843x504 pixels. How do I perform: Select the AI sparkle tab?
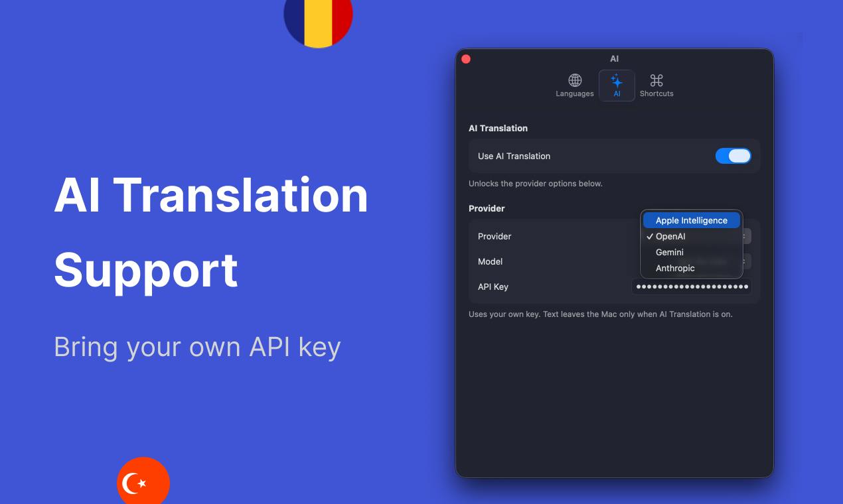[617, 86]
